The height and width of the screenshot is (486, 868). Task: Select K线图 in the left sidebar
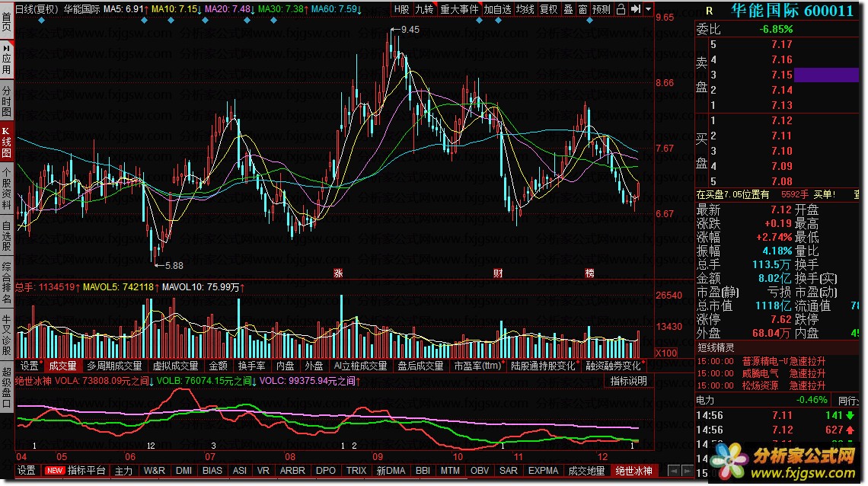point(7,142)
